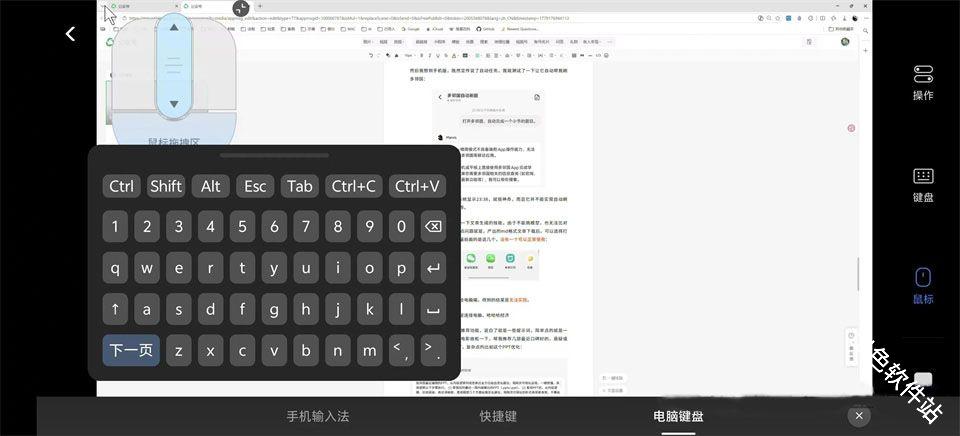Tap the Tab key
This screenshot has height=436, width=960.
[300, 186]
